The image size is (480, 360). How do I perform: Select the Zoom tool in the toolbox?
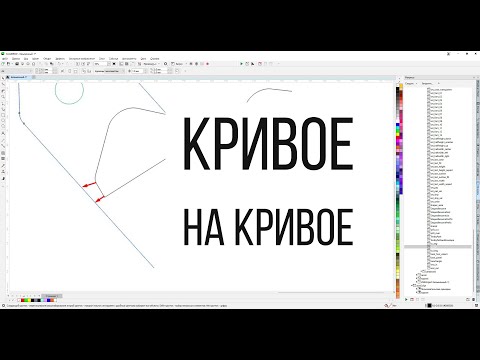click(x=3, y=97)
